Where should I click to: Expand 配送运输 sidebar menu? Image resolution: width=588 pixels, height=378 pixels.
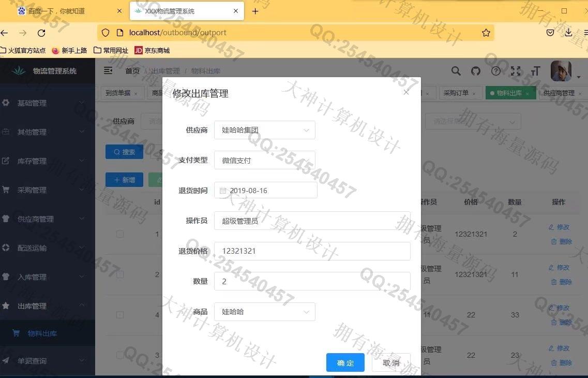click(x=47, y=248)
